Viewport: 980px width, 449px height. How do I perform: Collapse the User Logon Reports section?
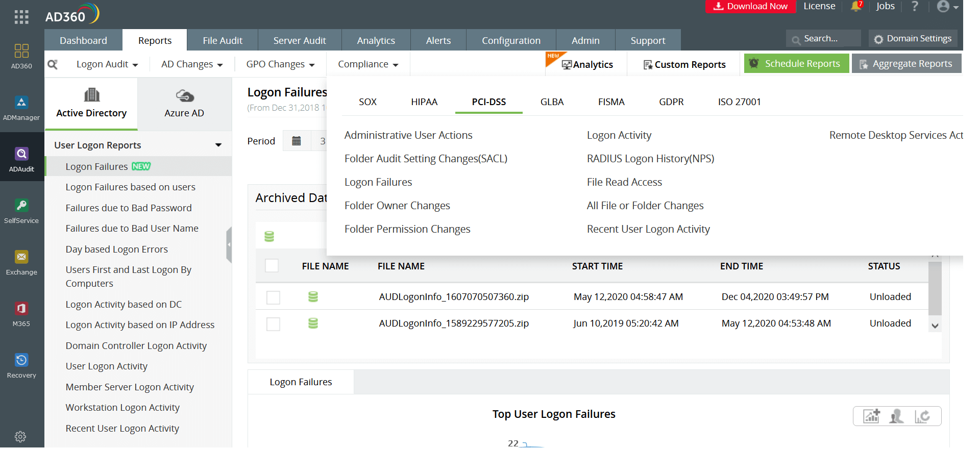click(218, 145)
